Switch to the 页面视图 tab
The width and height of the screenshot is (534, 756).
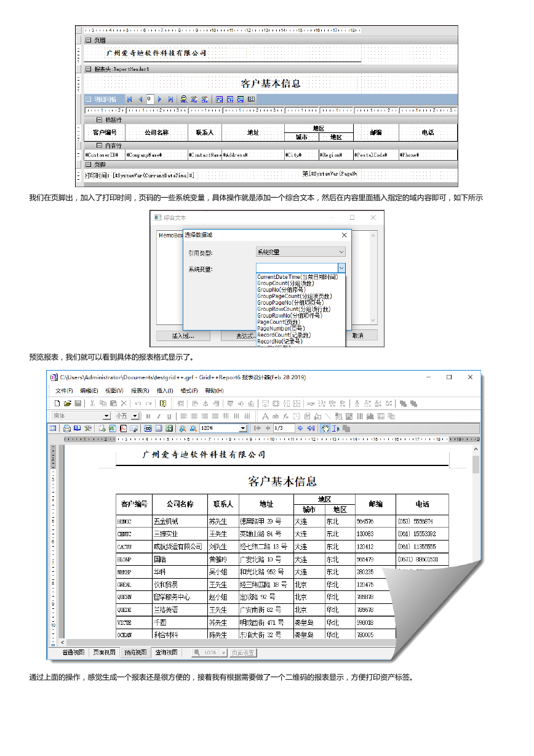[x=104, y=652]
